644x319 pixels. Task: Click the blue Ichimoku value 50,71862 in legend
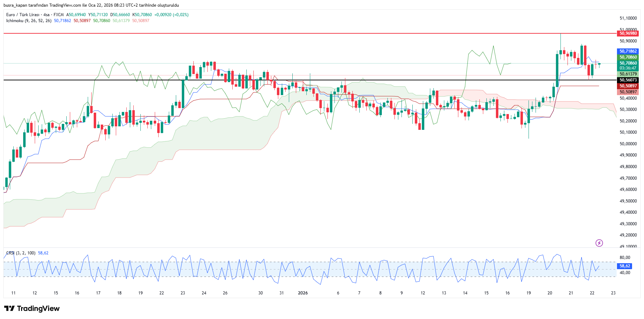(x=62, y=21)
